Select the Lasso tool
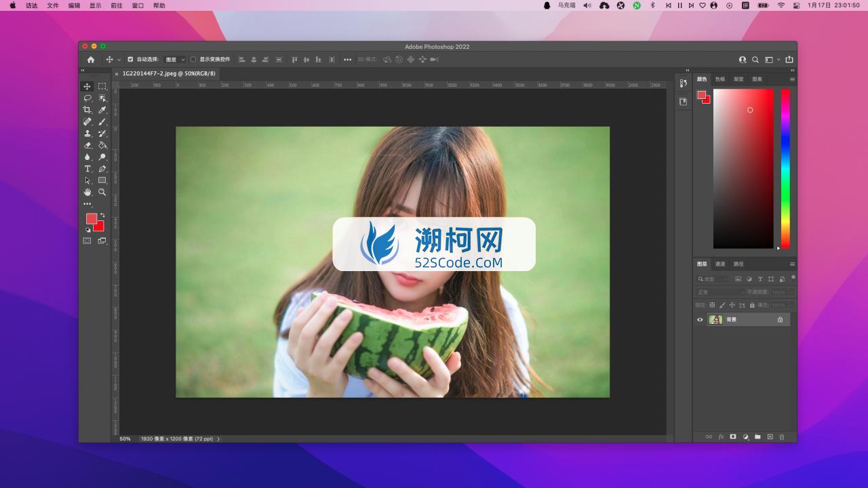The height and width of the screenshot is (488, 868). 87,98
